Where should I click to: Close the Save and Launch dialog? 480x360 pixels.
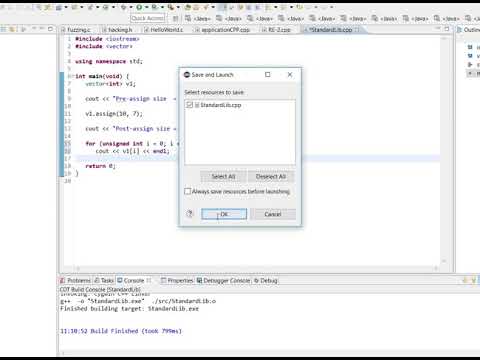coord(290,75)
